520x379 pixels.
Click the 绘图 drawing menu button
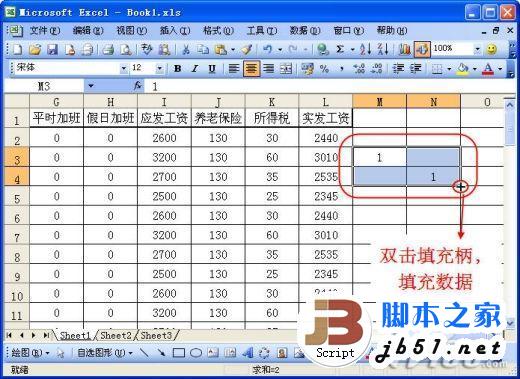coord(30,353)
